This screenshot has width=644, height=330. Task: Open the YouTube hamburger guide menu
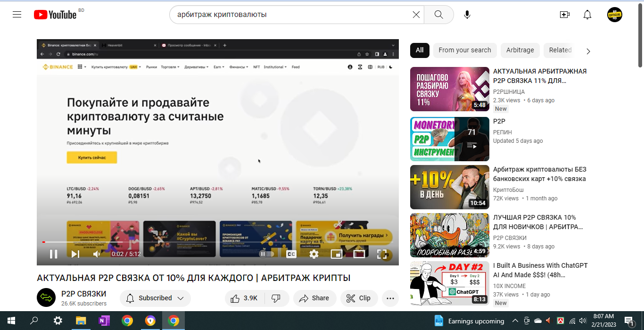pyautogui.click(x=17, y=15)
